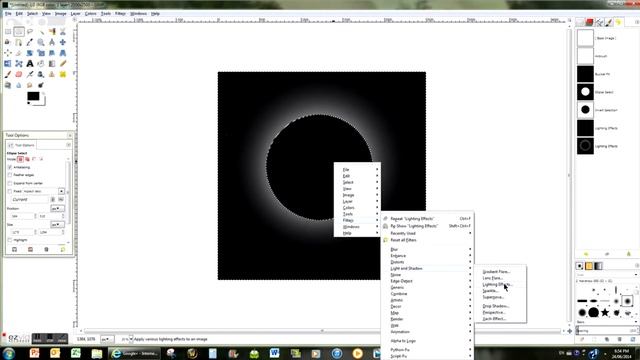Image resolution: width=640 pixels, height=360 pixels.
Task: Select the Select by Color tool
Action: (x=52, y=31)
